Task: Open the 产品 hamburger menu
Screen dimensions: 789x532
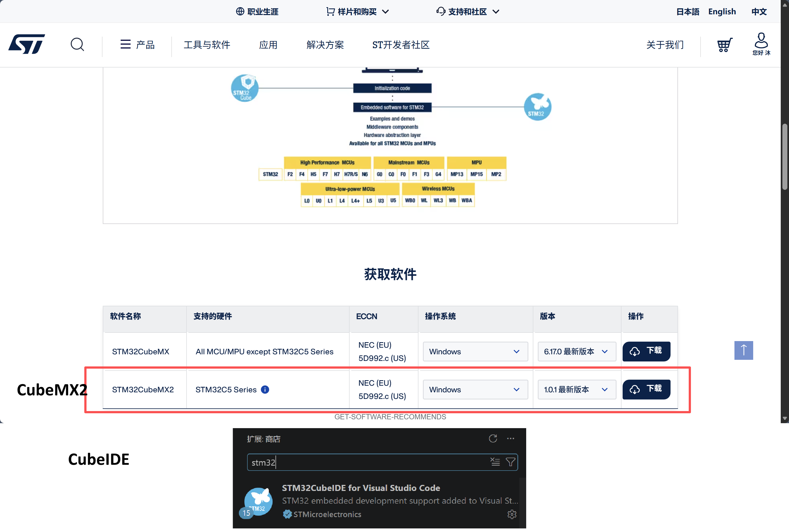Action: point(137,44)
